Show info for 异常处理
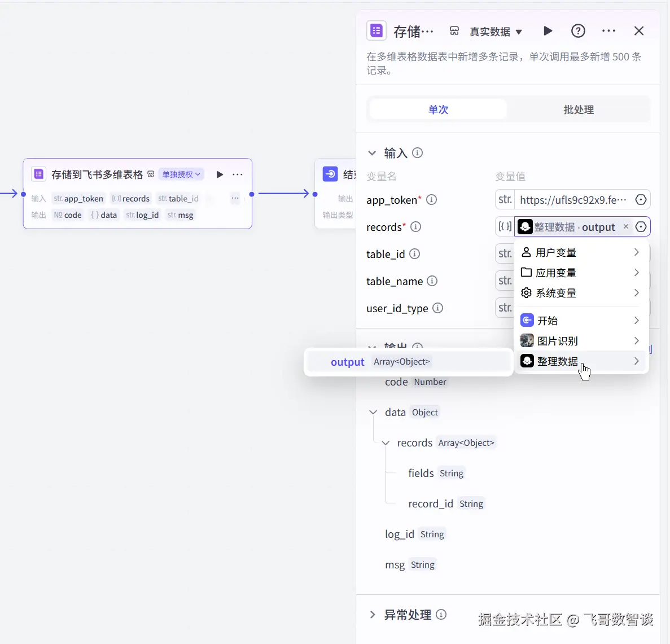 click(x=441, y=614)
